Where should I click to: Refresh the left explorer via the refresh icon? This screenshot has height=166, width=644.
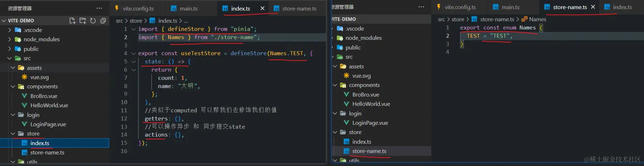(93, 21)
